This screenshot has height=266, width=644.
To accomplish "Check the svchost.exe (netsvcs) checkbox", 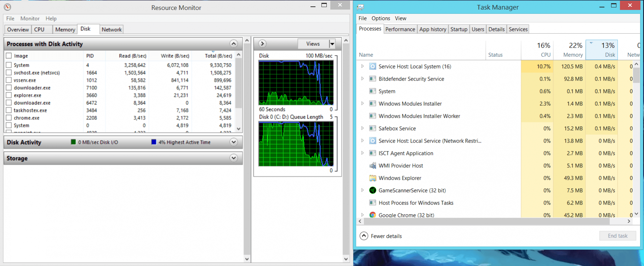I will (x=9, y=72).
